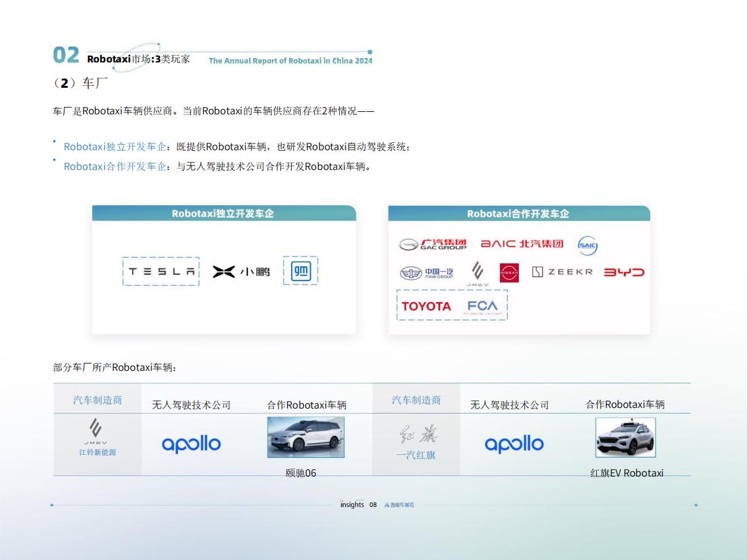Image resolution: width=747 pixels, height=560 pixels.
Task: Select the 部分车厂所产Robotaxi车辆 caption
Action: [x=116, y=367]
